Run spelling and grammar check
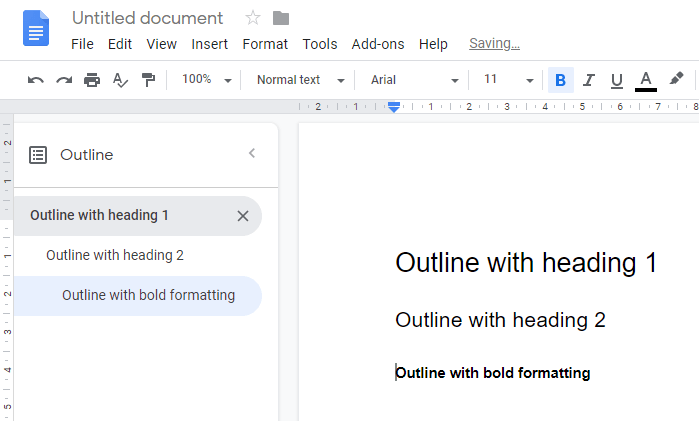 click(x=120, y=80)
